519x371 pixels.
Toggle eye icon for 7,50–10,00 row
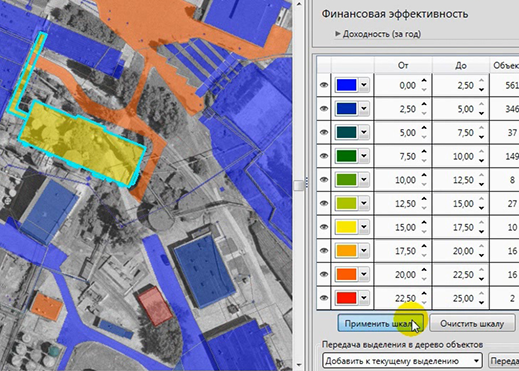324,156
